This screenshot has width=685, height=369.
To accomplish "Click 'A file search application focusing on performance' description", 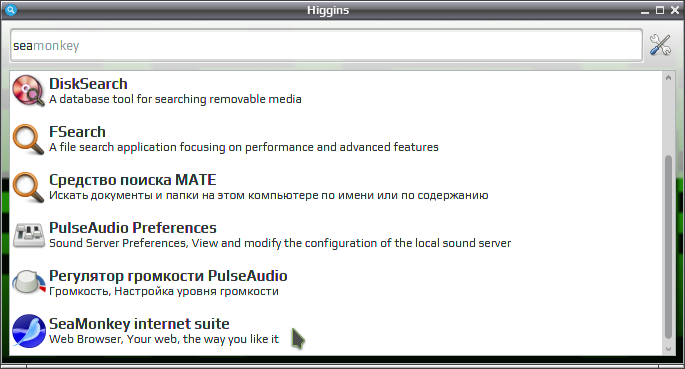I will point(244,147).
